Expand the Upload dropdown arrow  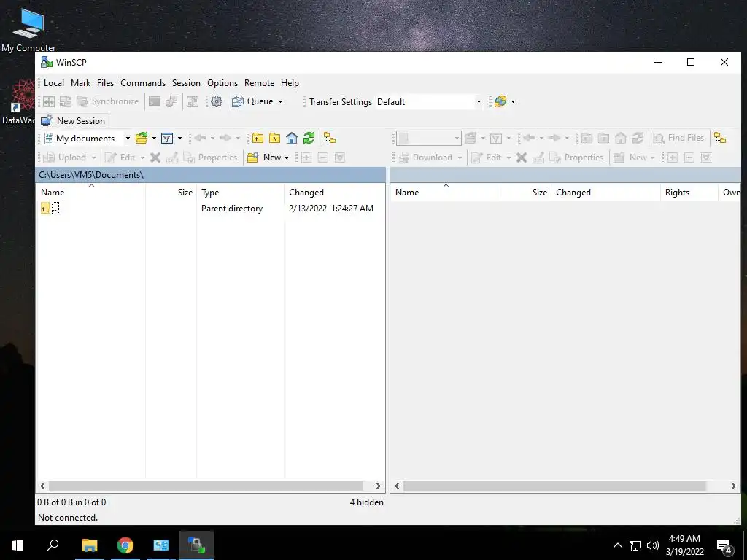pos(94,157)
